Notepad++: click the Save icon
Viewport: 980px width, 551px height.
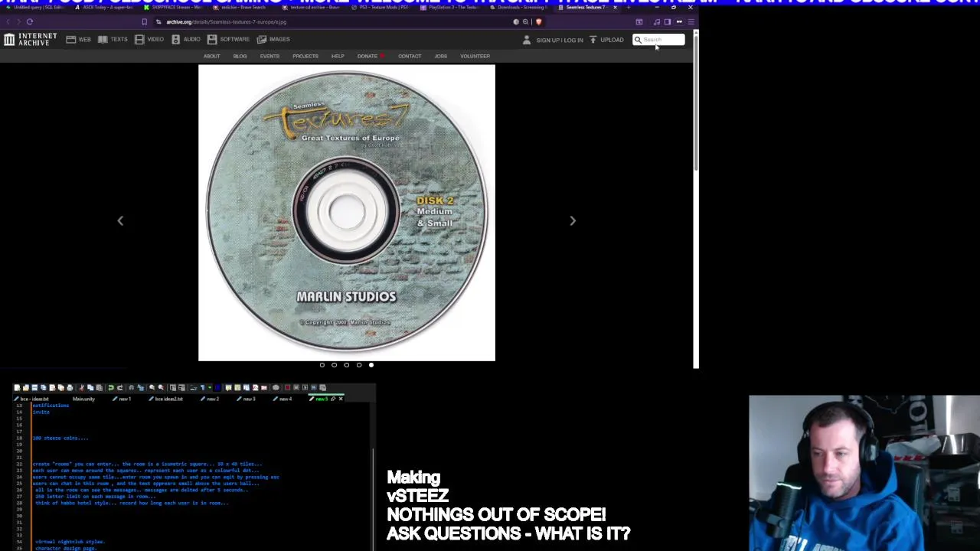(x=34, y=387)
